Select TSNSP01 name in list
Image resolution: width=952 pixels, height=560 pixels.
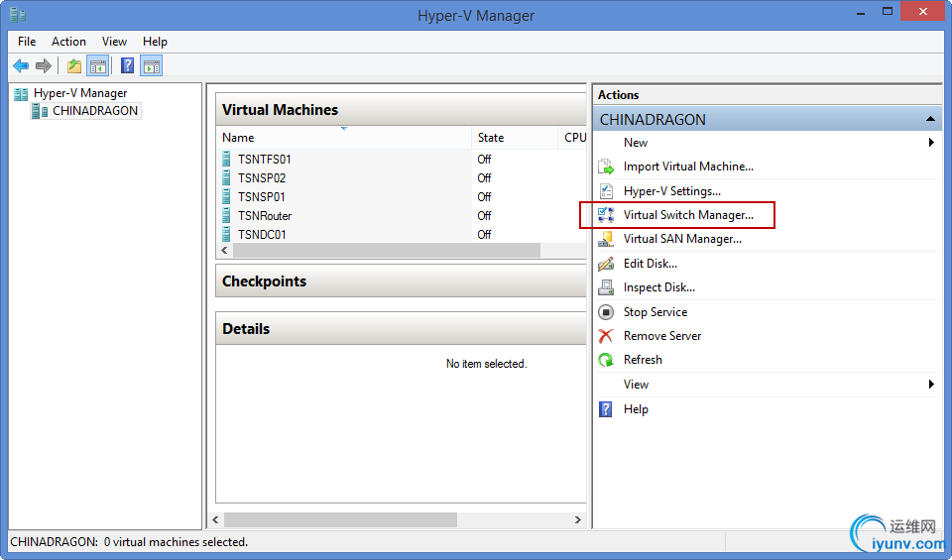(261, 196)
